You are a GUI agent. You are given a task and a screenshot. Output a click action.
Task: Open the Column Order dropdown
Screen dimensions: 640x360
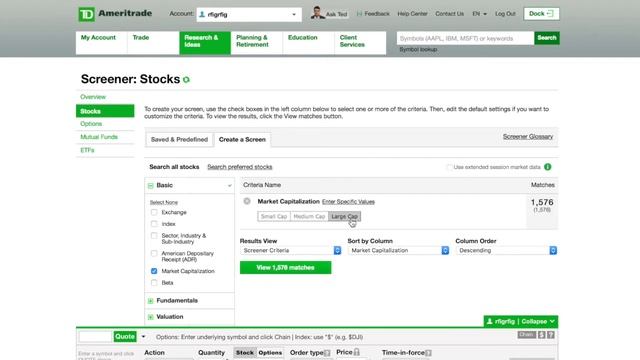(506, 251)
